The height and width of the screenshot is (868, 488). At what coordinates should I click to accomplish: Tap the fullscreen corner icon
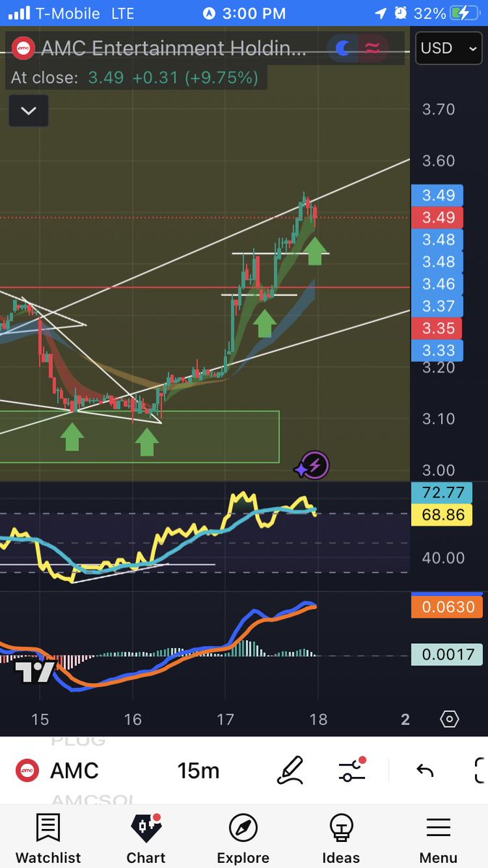480,770
